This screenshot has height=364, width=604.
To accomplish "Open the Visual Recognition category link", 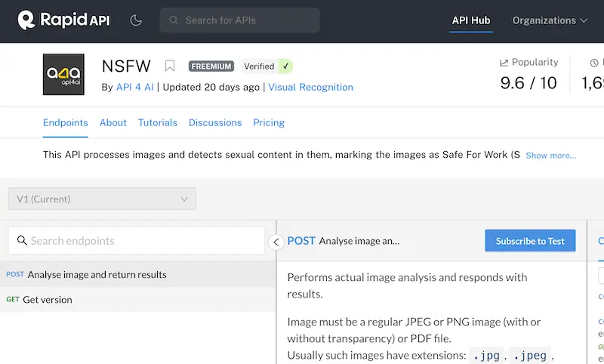I will [x=310, y=87].
